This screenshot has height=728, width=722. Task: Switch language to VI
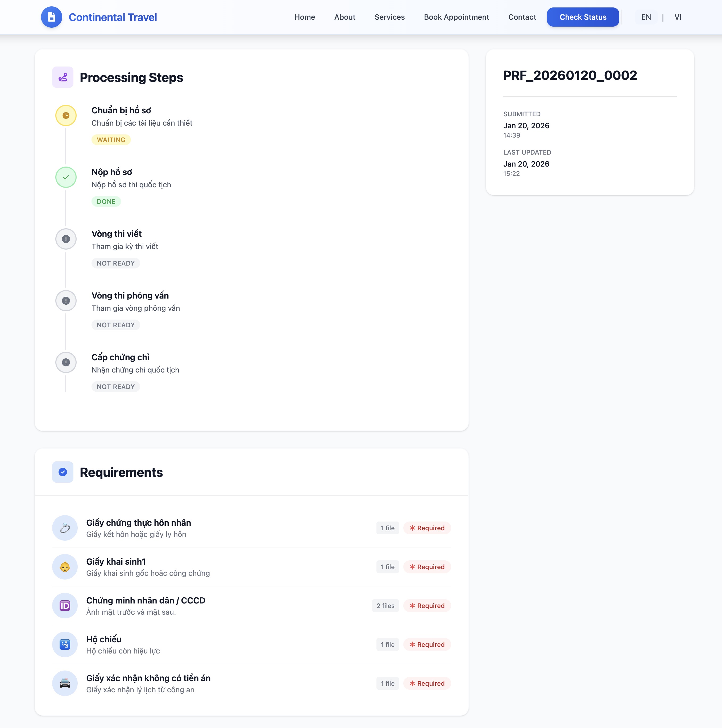(678, 17)
